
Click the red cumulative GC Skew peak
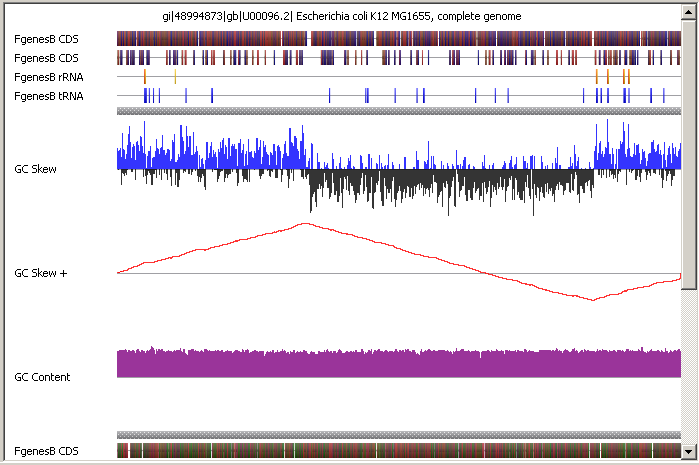click(305, 224)
